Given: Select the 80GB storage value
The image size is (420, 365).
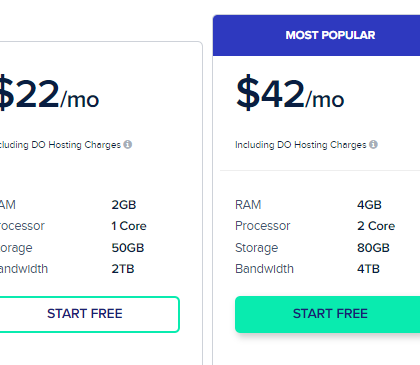Looking at the screenshot, I should pos(373,248).
